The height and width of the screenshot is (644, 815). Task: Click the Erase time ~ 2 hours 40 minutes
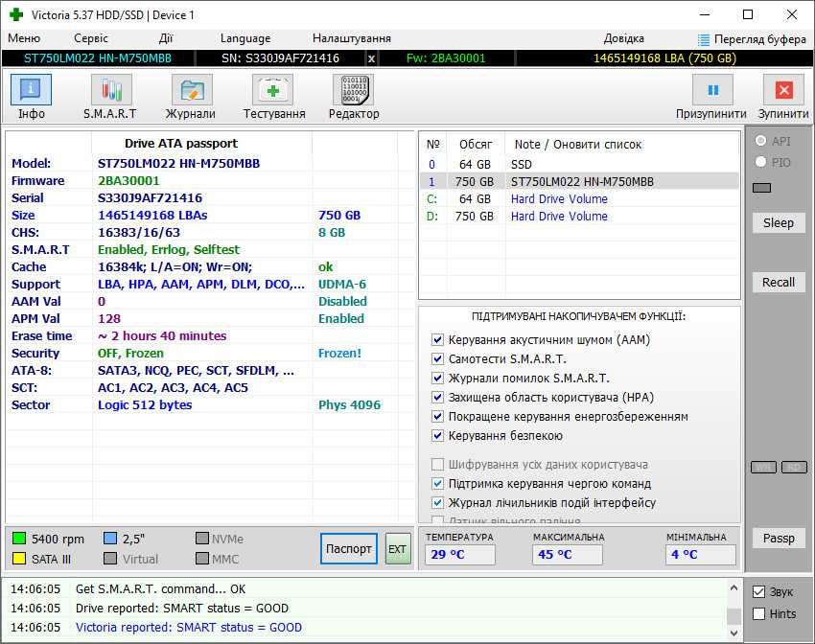point(162,336)
